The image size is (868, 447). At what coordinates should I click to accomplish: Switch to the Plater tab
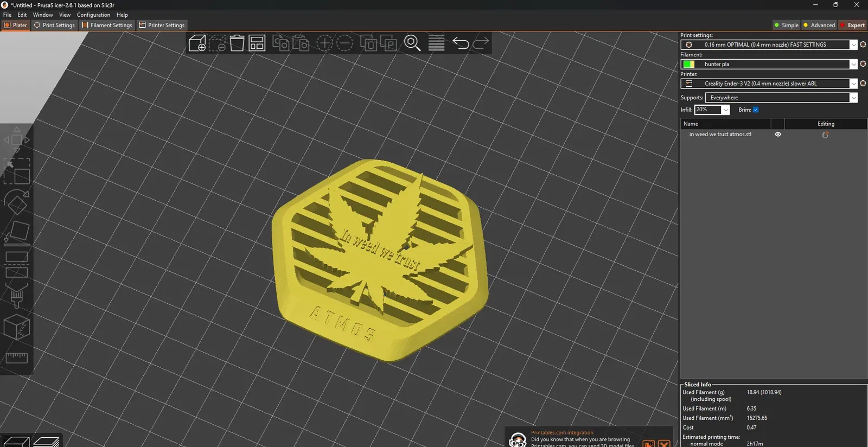coord(15,25)
